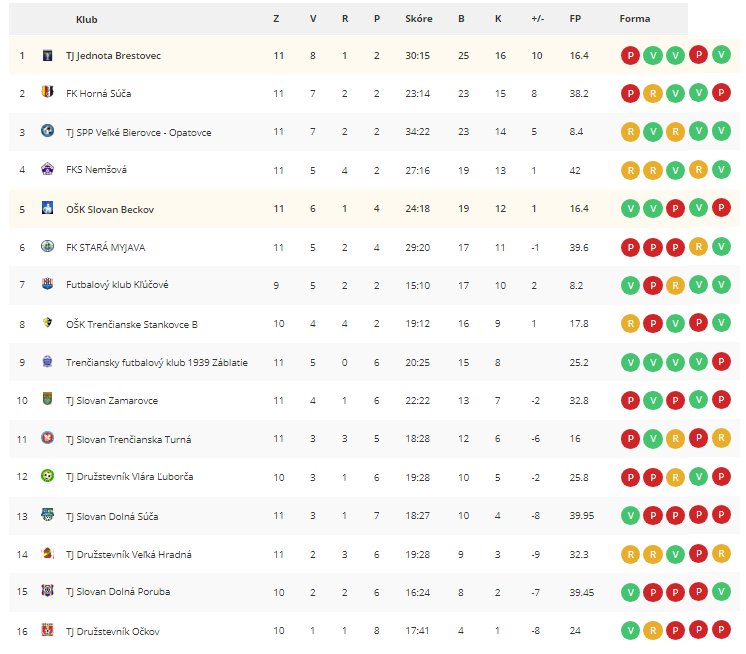The height and width of the screenshot is (654, 746).
Task: Click the TJ Družstevník Vlára Ľuborča crest
Action: click(x=47, y=475)
